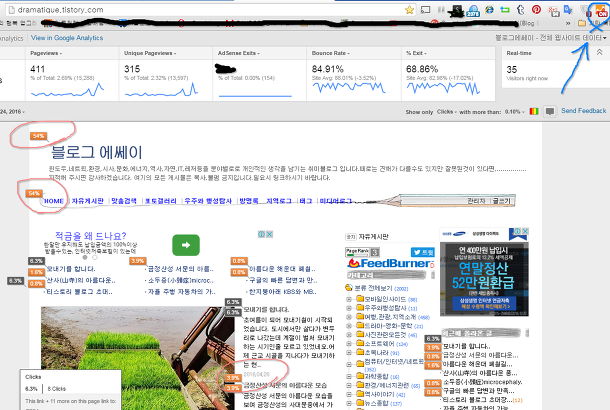
Task: Click the 관리자 admin link
Action: [x=477, y=201]
